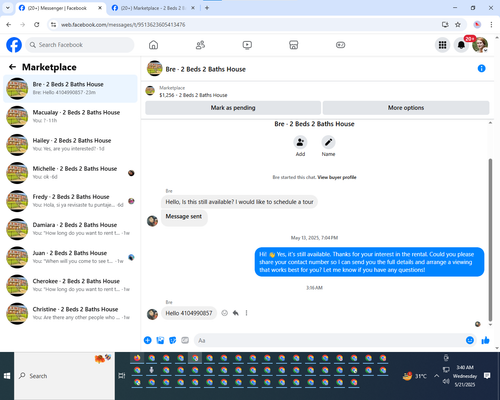Open the taskbar clock showing 3:40 AM
This screenshot has height=400, width=500.
coord(465,376)
